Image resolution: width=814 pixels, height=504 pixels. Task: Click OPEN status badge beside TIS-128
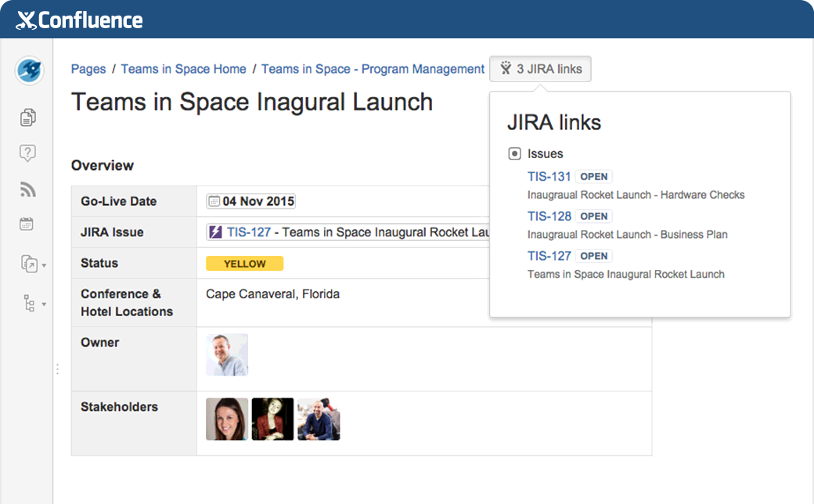(594, 216)
